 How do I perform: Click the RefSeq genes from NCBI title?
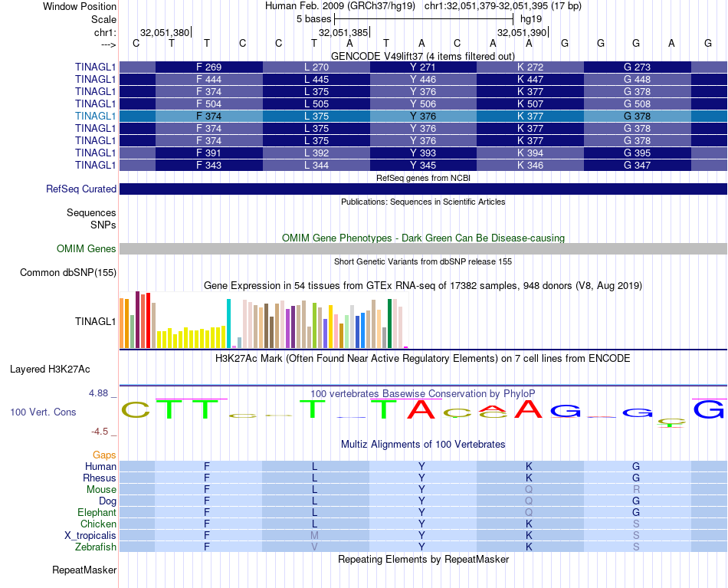(x=423, y=178)
